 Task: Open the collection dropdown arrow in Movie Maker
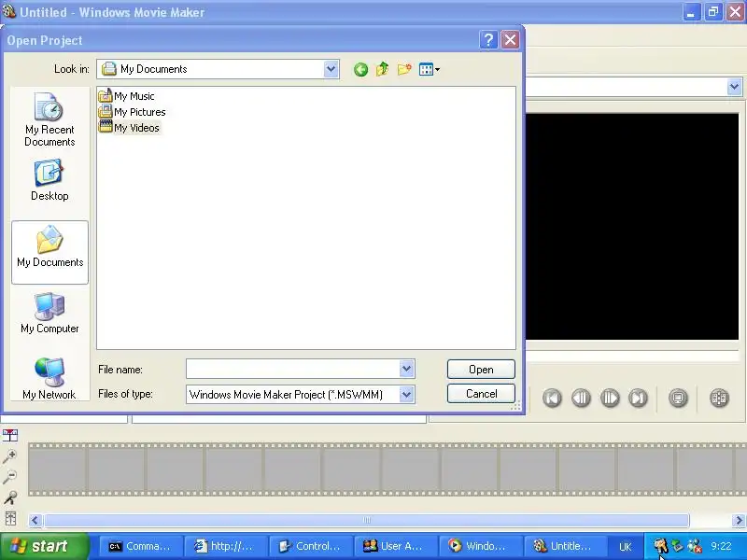734,87
